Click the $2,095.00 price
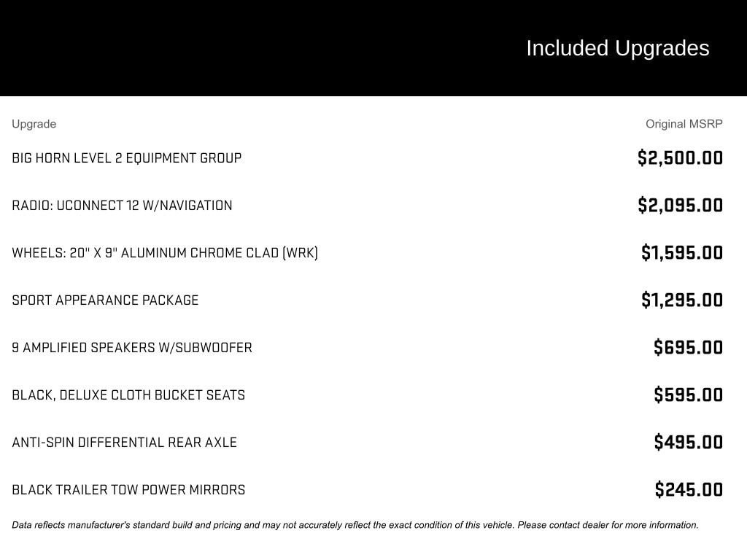 point(680,206)
